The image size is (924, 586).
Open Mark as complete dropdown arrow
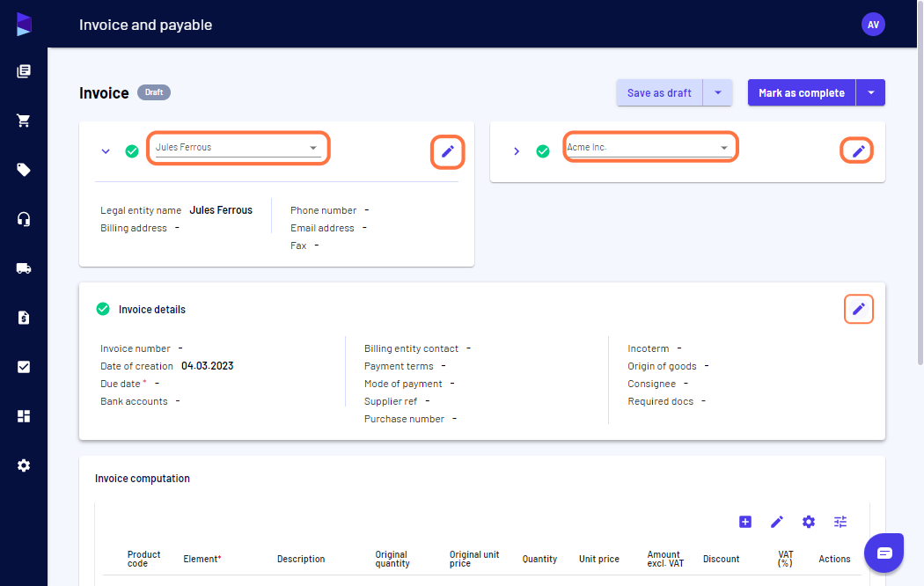[871, 93]
